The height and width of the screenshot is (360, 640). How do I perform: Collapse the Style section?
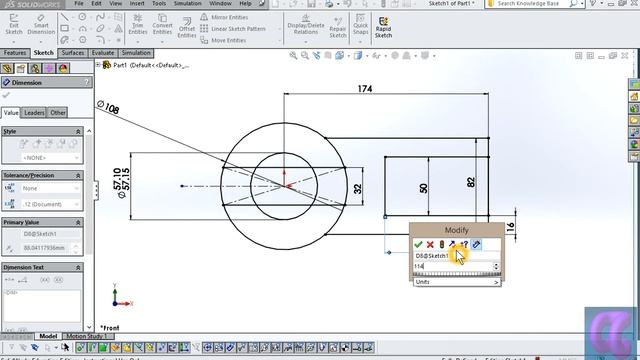(x=78, y=131)
